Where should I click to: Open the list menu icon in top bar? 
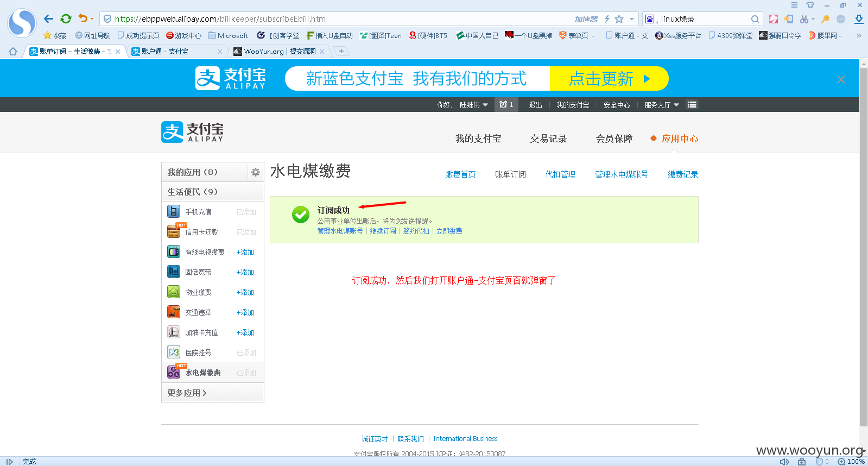(692, 105)
